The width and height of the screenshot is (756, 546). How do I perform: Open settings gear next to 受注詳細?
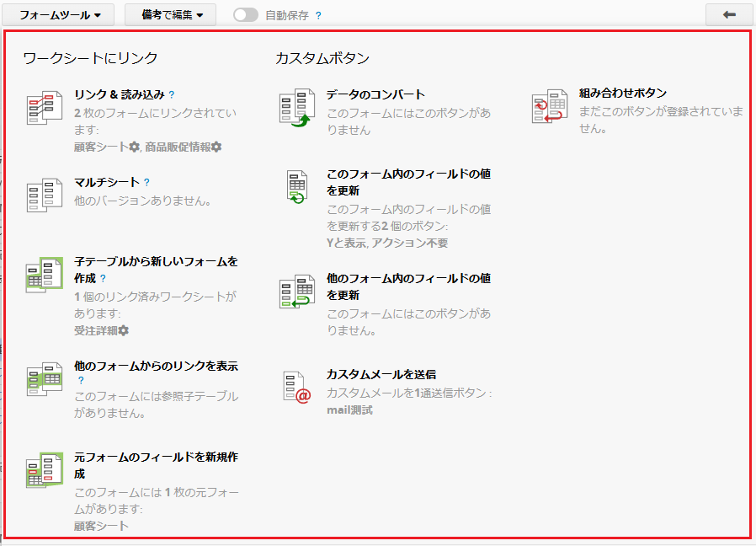(x=124, y=330)
